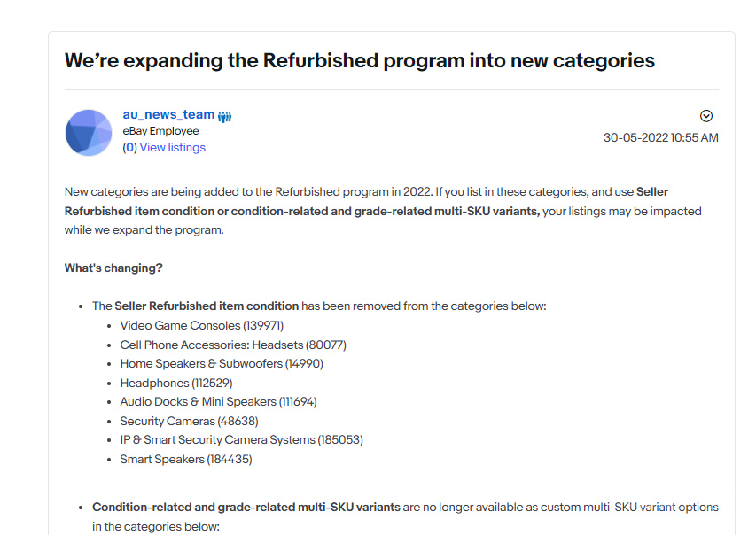The image size is (756, 535).
Task: Select Home Speakers & Subwoofers (14990) item
Action: tap(222, 364)
